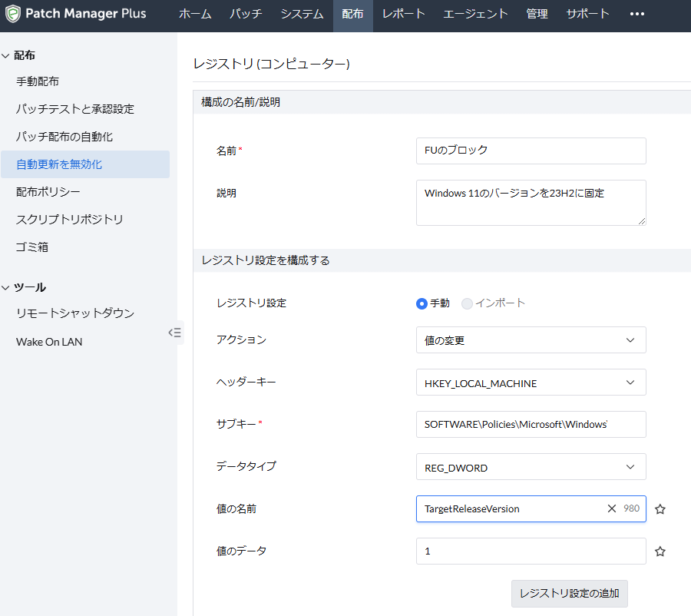Click the star icon beside 値の名前 field
Viewport: 691px width, 616px height.
click(x=660, y=509)
